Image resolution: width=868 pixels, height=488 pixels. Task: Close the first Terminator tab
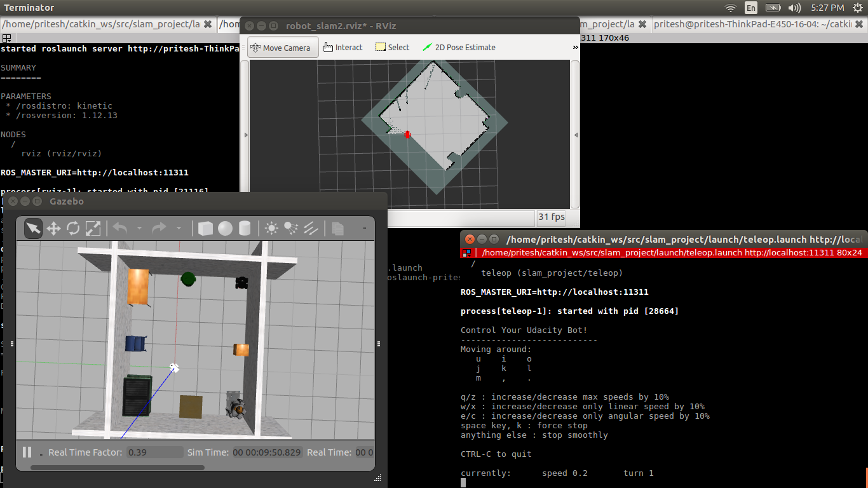208,24
